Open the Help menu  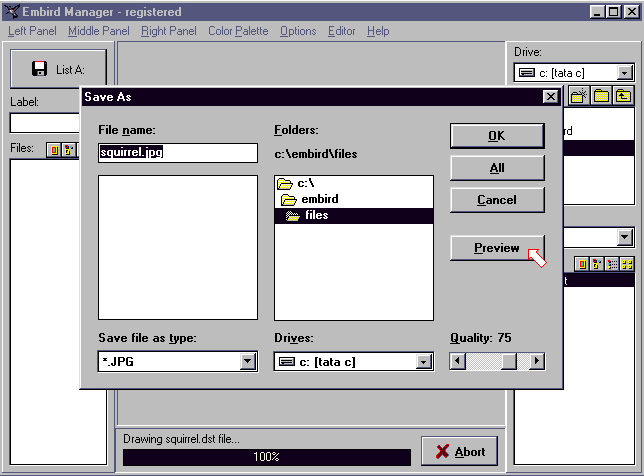tap(378, 31)
